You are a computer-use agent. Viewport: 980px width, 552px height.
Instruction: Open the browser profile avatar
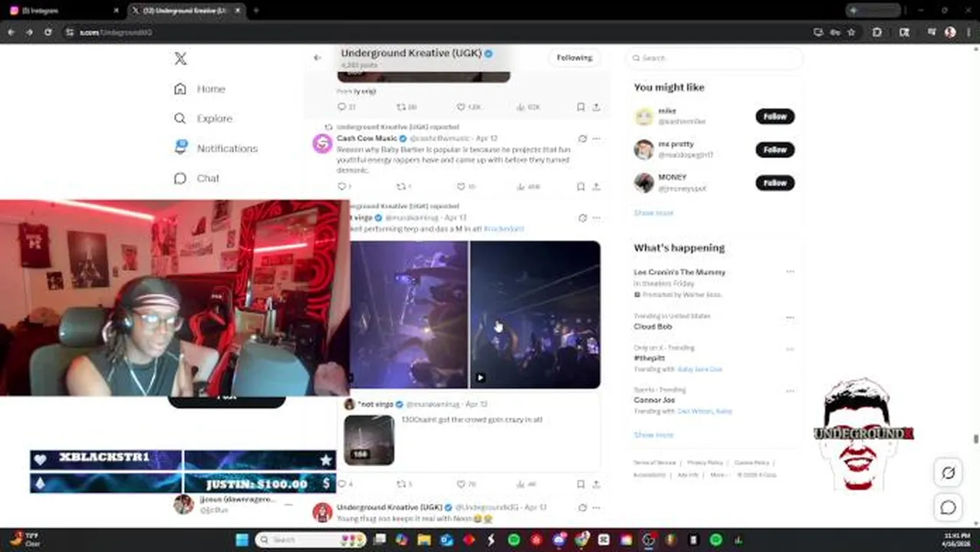950,32
